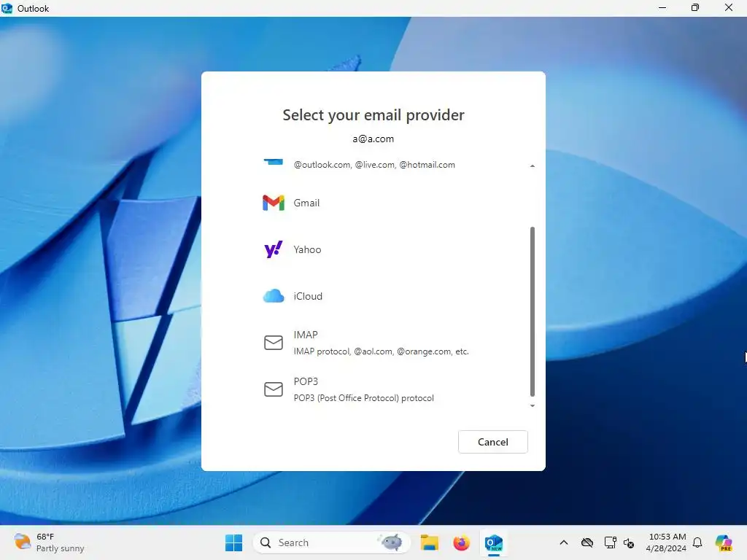Click the a@a.com email address text
Screen dimensions: 747x560
point(373,139)
